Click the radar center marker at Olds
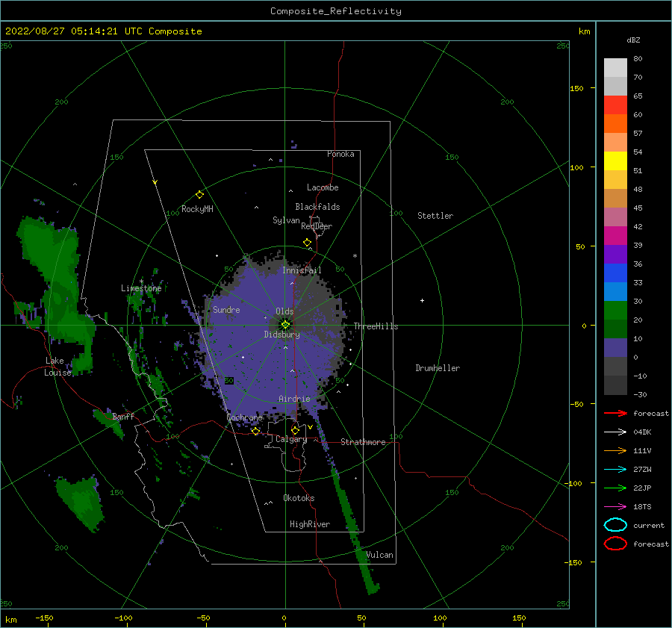The image size is (672, 628). [285, 325]
